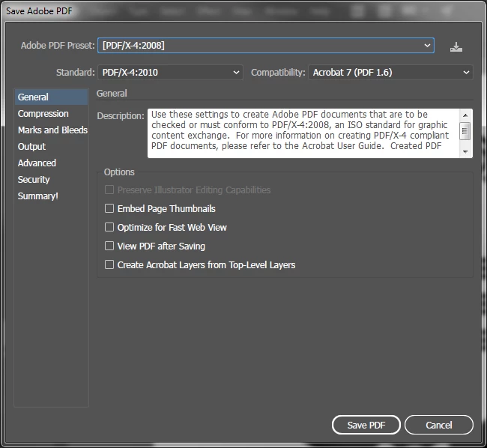Click the description scrollbar up arrow
This screenshot has height=448, width=487.
click(465, 115)
